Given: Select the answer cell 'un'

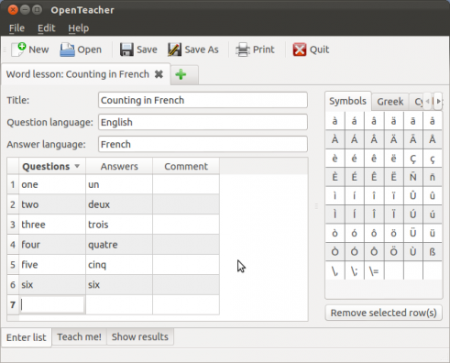Looking at the screenshot, I should (119, 184).
